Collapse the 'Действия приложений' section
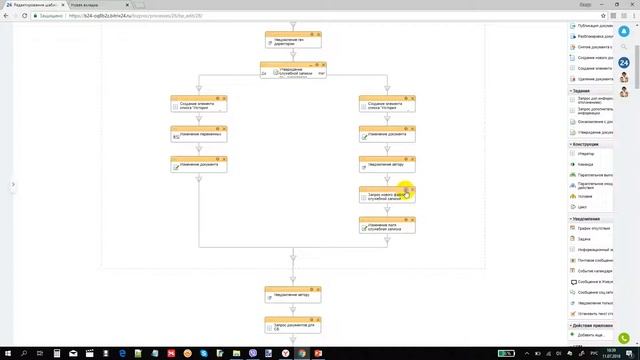The width and height of the screenshot is (640, 360). coord(591,326)
